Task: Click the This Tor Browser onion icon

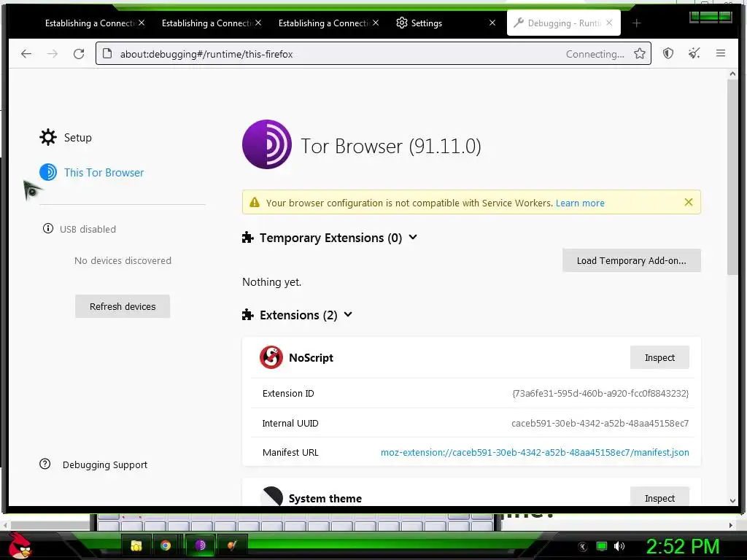Action: point(47,172)
